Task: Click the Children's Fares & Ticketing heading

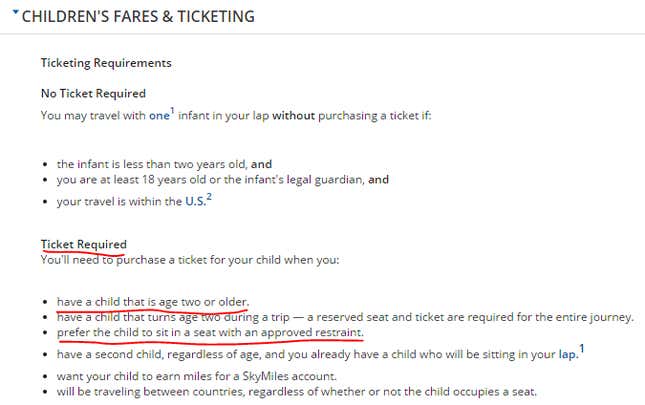Action: coord(138,16)
